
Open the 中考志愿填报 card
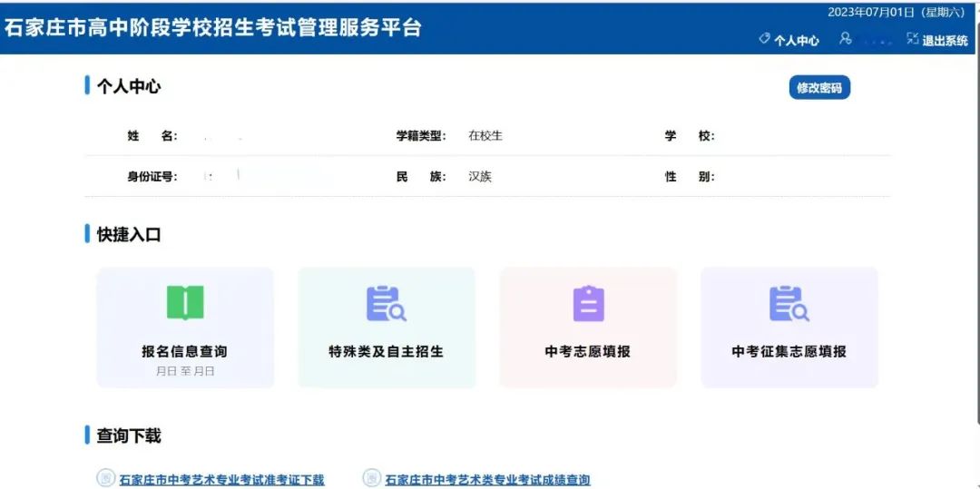(x=588, y=328)
